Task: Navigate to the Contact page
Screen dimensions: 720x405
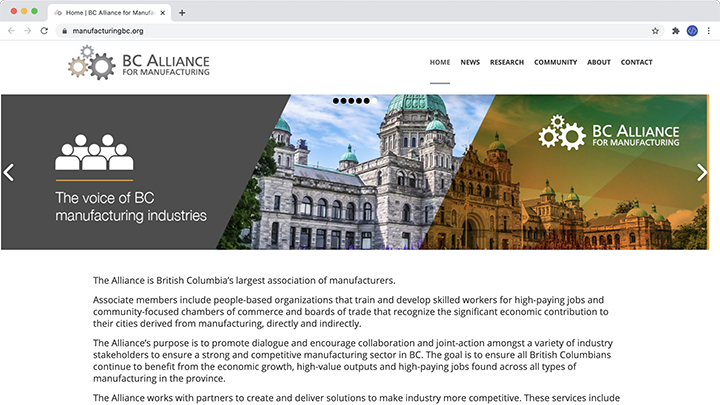Action: 636,62
